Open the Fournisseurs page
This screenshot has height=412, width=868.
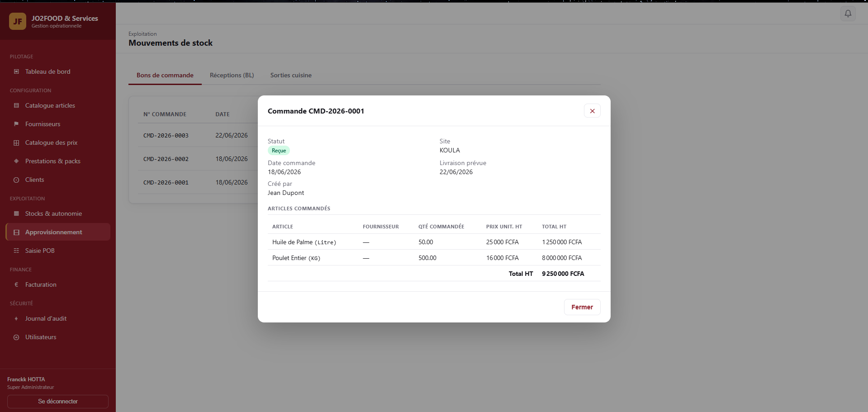pyautogui.click(x=58, y=124)
